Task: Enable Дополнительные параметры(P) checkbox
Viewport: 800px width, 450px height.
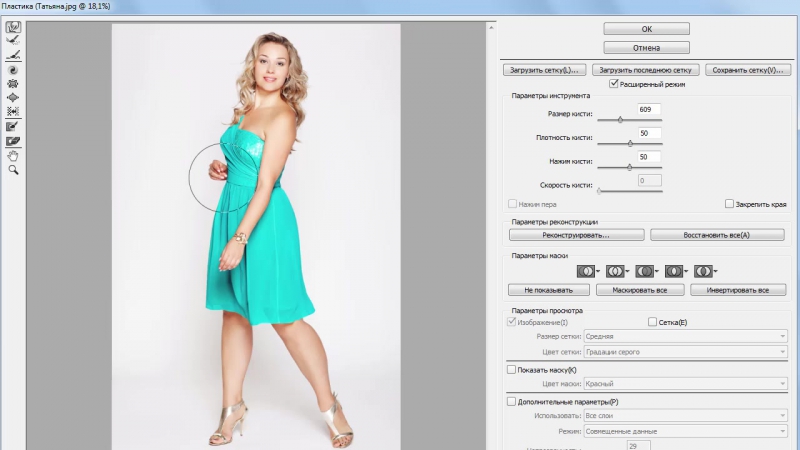Action: [511, 402]
